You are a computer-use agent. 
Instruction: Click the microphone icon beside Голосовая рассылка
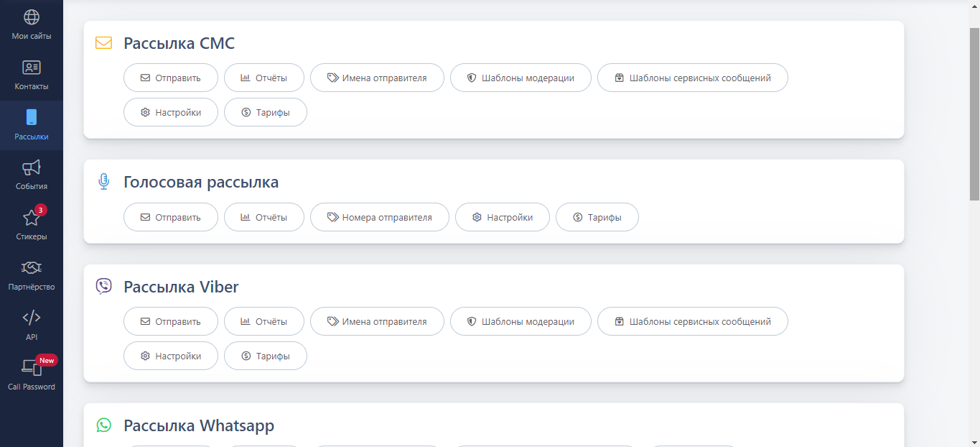coord(104,182)
